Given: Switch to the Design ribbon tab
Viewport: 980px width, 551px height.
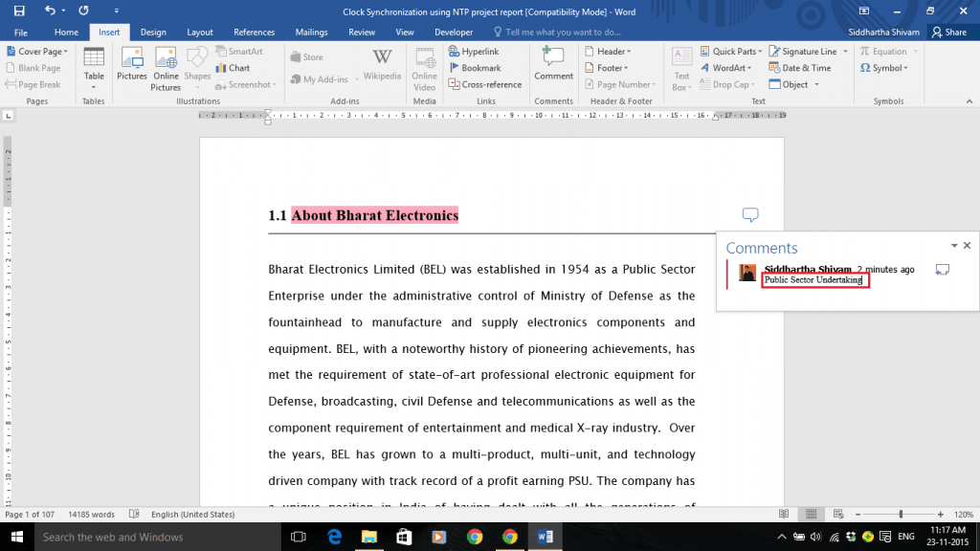Looking at the screenshot, I should click(x=153, y=32).
